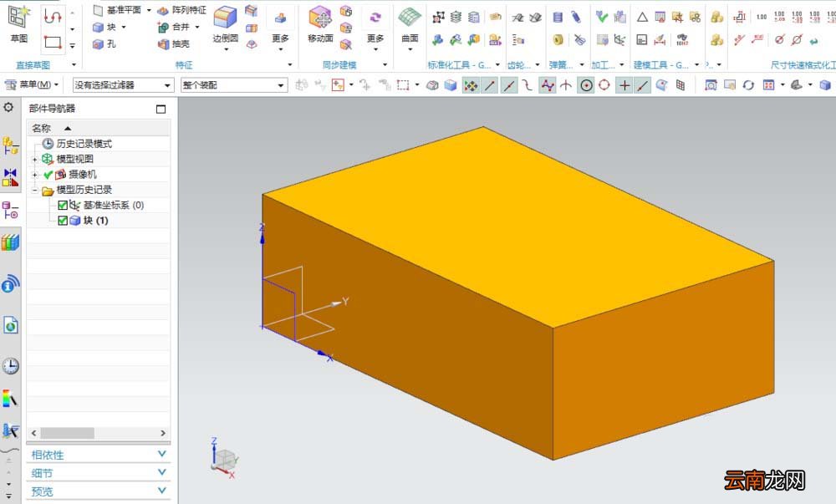Open the Constraint Navigator sidebar tab
The height and width of the screenshot is (504, 836).
tap(11, 177)
